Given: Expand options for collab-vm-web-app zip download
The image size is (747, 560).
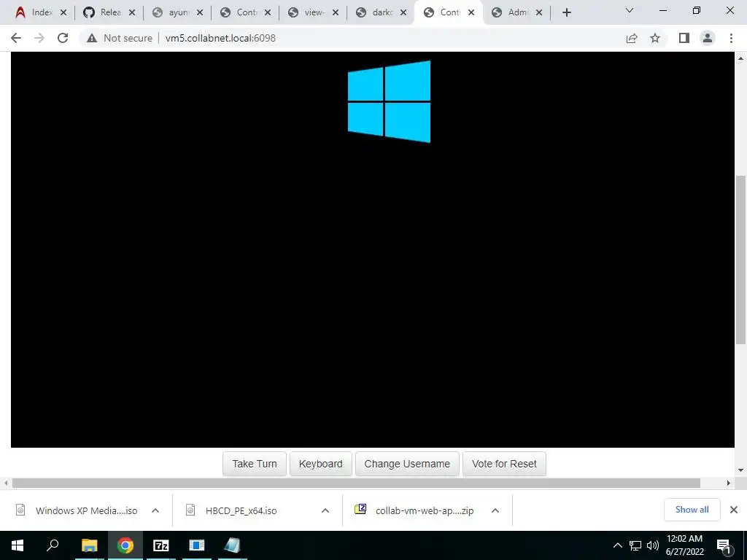Looking at the screenshot, I should pos(495,510).
